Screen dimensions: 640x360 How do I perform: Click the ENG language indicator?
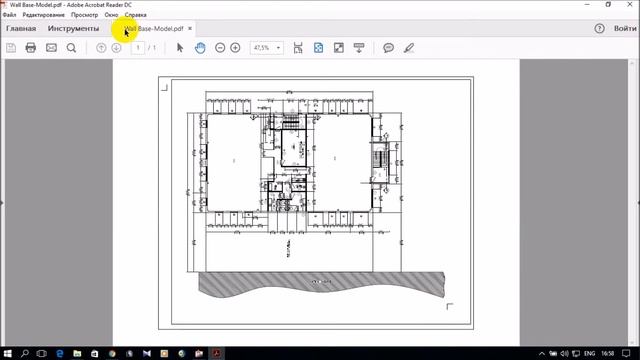pyautogui.click(x=589, y=353)
